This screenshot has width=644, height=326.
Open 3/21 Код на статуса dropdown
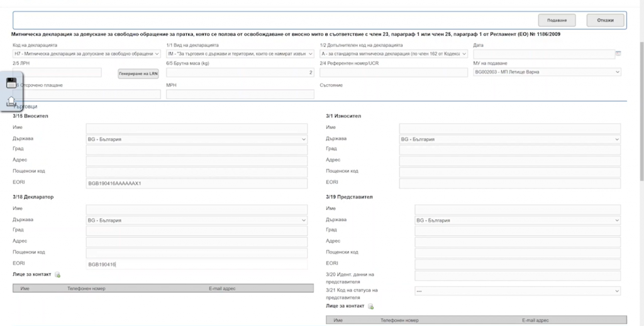(517, 291)
